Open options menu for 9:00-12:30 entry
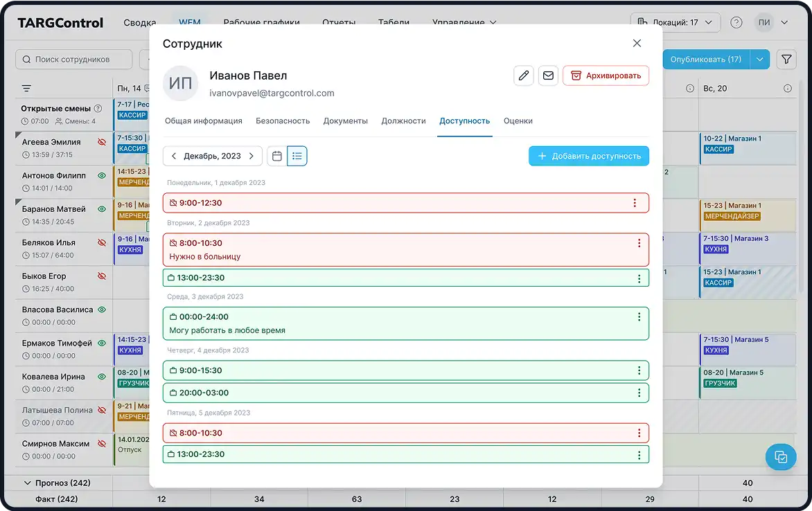Image resolution: width=812 pixels, height=511 pixels. pos(635,203)
